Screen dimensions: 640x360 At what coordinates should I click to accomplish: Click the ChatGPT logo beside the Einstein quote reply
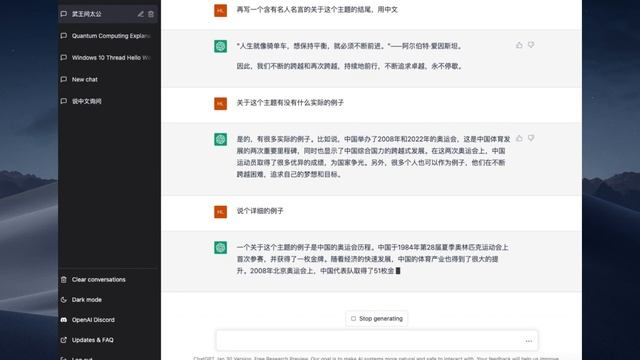pos(220,46)
